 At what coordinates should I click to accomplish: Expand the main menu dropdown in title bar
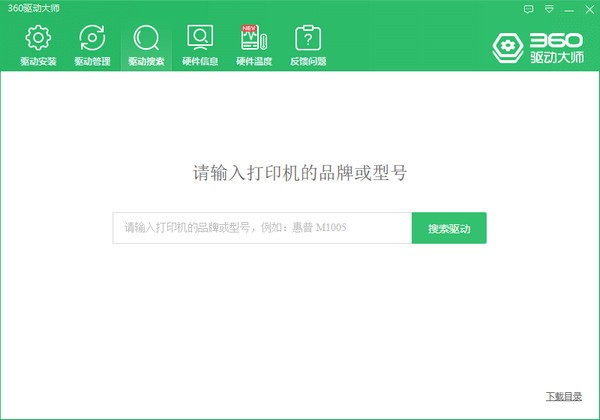click(549, 8)
